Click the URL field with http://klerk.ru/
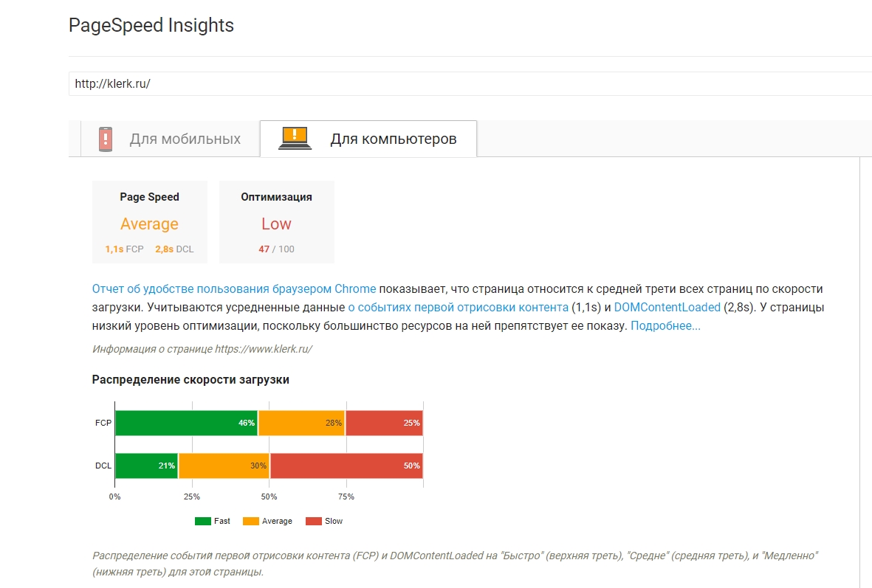Image resolution: width=872 pixels, height=588 pixels. [470, 84]
